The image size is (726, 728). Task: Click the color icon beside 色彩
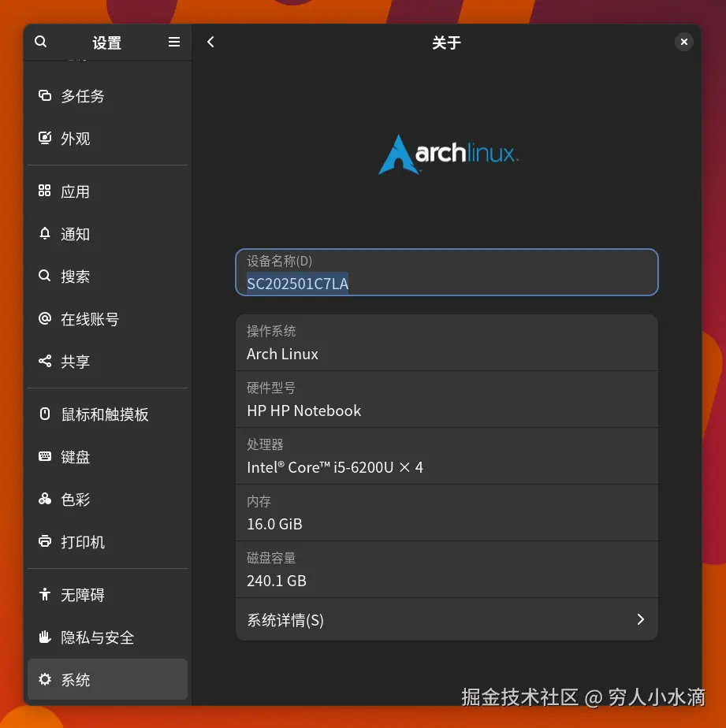[45, 499]
